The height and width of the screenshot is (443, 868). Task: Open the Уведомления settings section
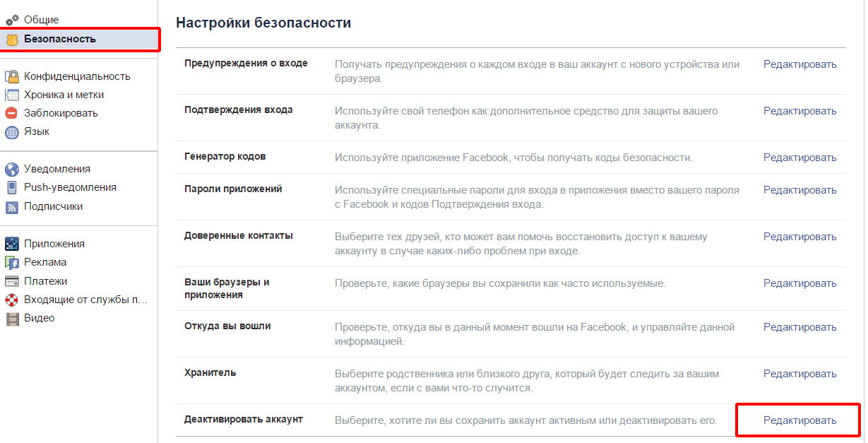pos(57,169)
